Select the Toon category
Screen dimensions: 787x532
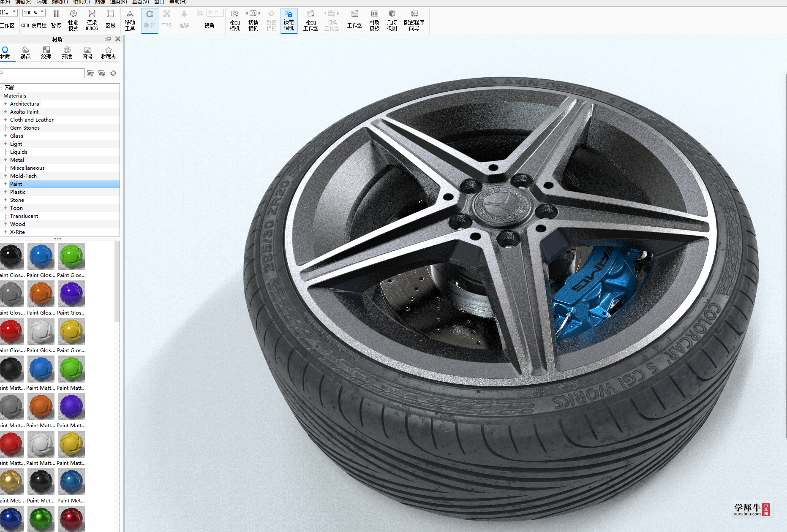16,208
